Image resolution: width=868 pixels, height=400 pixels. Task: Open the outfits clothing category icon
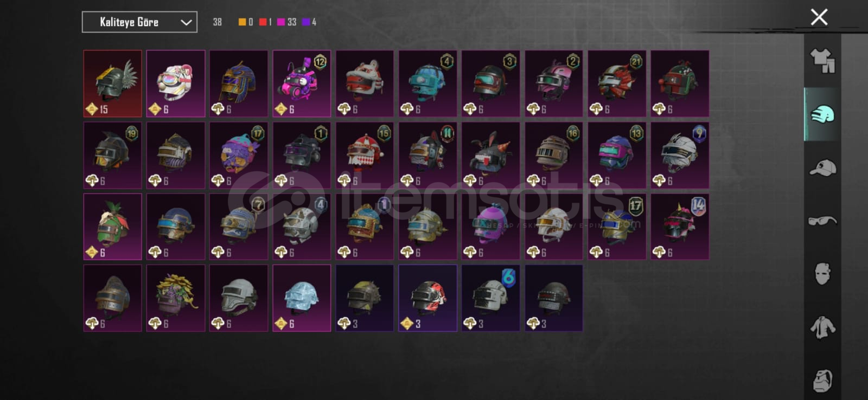tap(822, 61)
